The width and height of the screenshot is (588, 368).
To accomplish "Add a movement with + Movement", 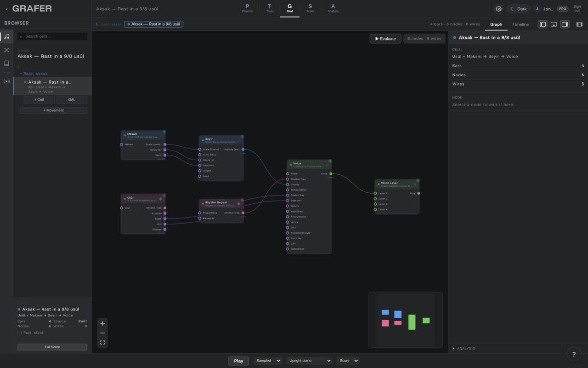I will pos(53,110).
